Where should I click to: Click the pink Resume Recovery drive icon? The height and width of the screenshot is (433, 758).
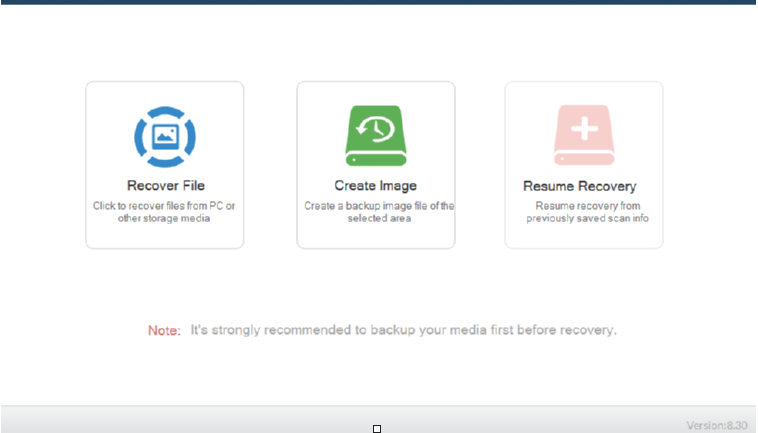584,135
